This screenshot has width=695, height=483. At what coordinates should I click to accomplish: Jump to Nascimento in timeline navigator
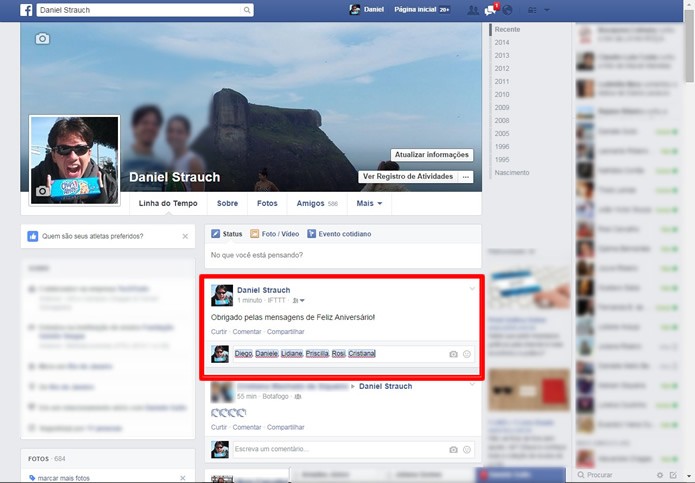[511, 172]
